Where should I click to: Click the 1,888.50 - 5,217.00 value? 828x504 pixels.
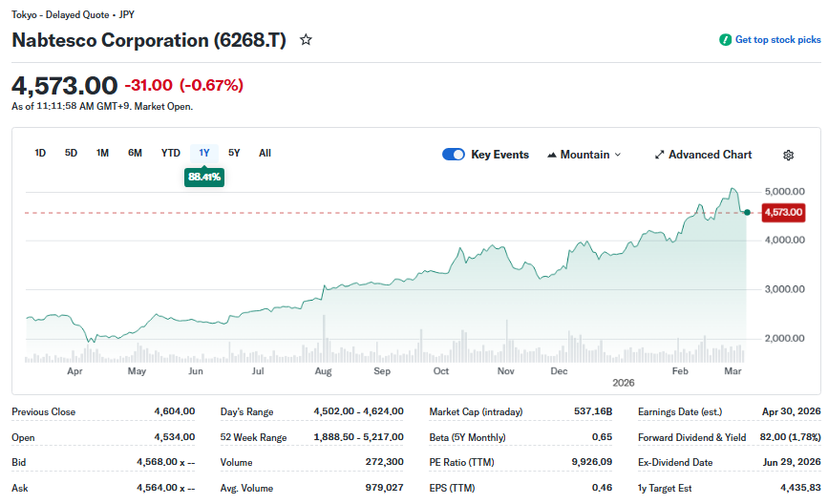pyautogui.click(x=358, y=437)
